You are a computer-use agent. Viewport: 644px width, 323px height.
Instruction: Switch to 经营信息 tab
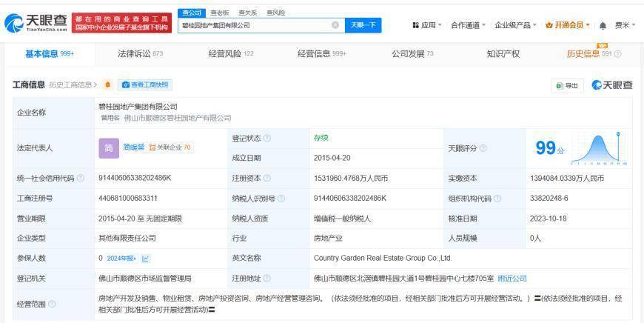point(321,54)
